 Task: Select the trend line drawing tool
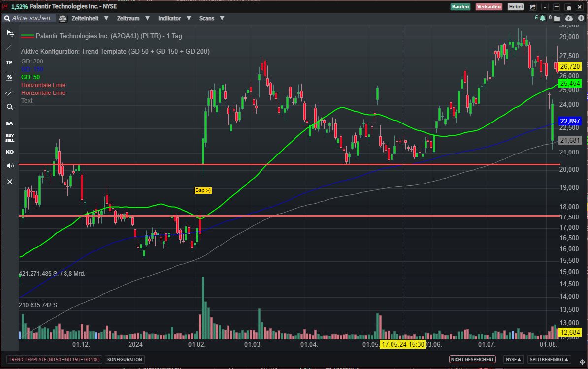tap(9, 48)
